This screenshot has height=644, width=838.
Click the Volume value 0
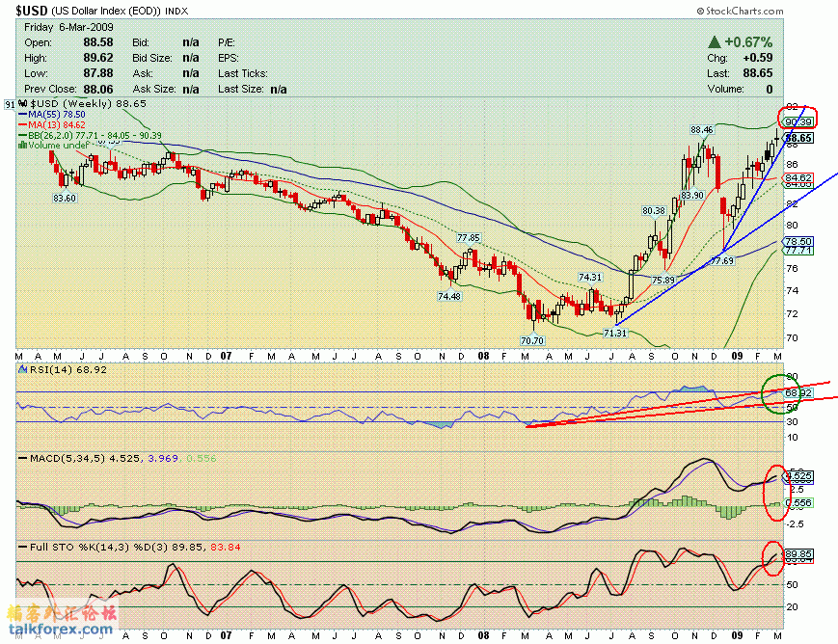770,89
